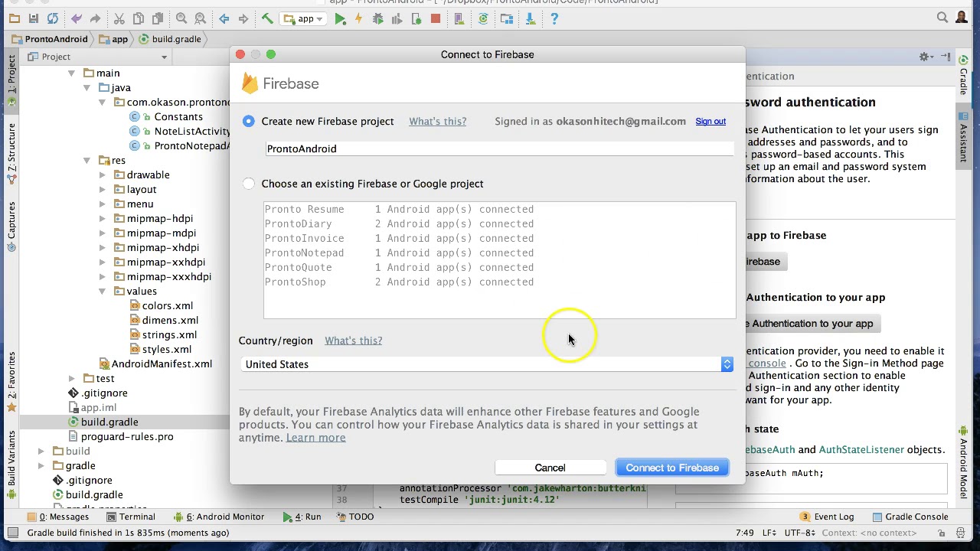Navigate Forward with the right arrow icon
980x551 pixels.
243,18
